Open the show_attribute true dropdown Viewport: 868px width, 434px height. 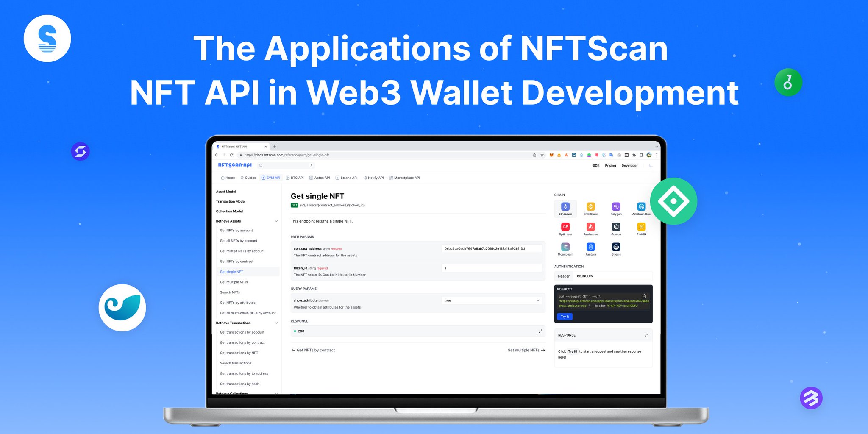pyautogui.click(x=492, y=300)
